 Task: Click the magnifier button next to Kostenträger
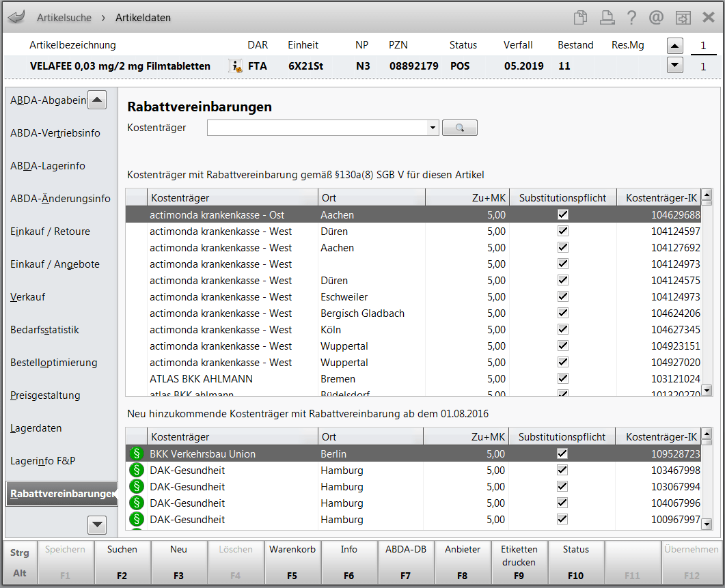[x=460, y=128]
